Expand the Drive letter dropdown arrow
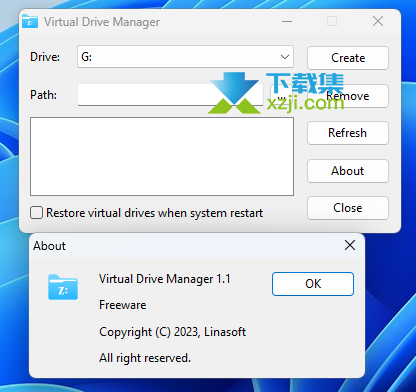 tap(285, 57)
